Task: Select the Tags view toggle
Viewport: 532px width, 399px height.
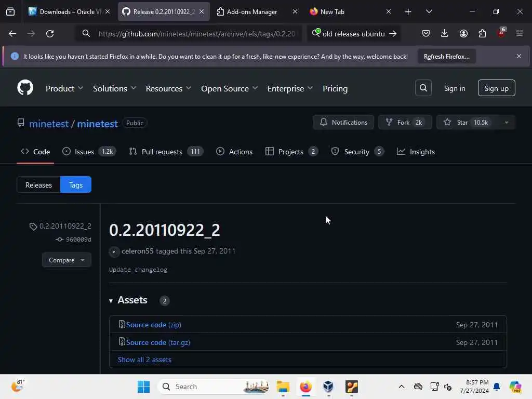Action: click(76, 184)
